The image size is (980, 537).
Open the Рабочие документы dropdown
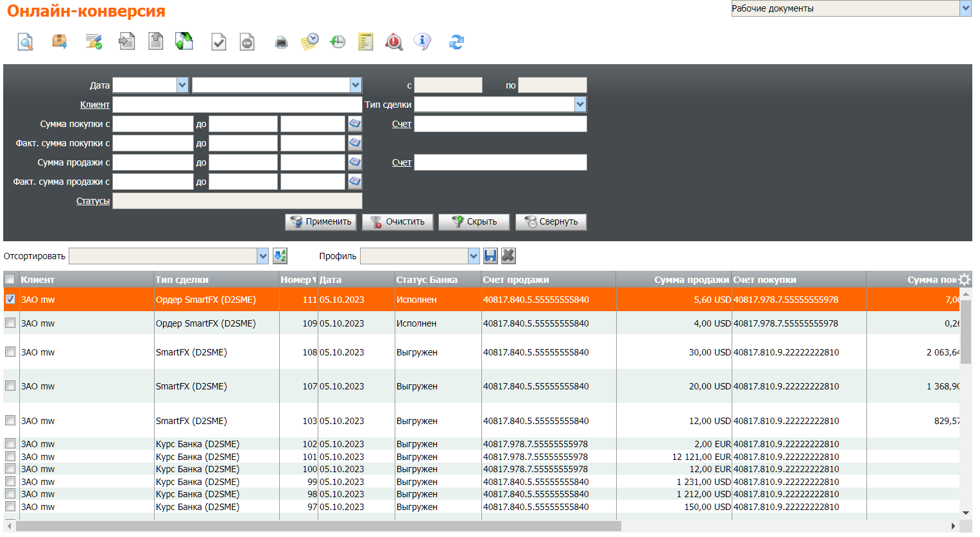tap(965, 8)
